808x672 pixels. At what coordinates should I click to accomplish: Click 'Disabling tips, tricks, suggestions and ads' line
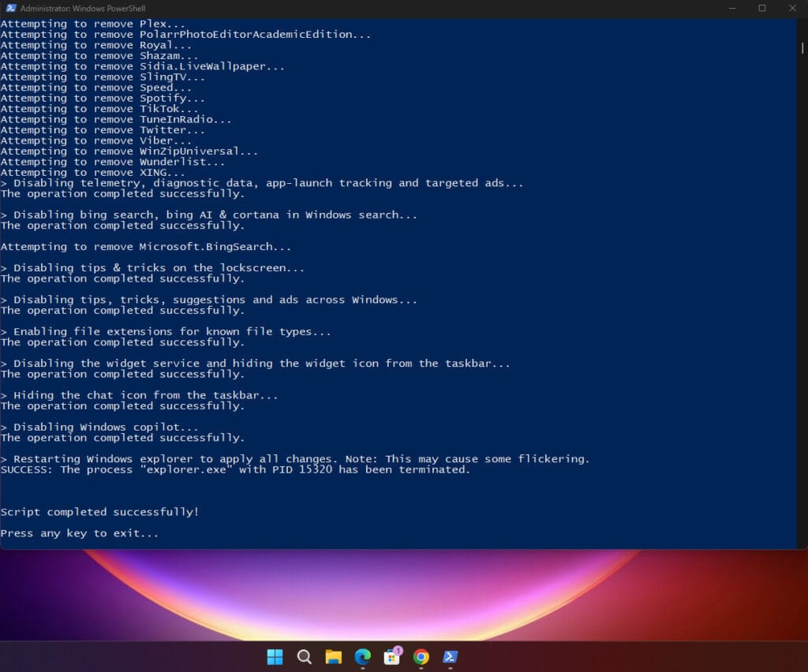(208, 300)
